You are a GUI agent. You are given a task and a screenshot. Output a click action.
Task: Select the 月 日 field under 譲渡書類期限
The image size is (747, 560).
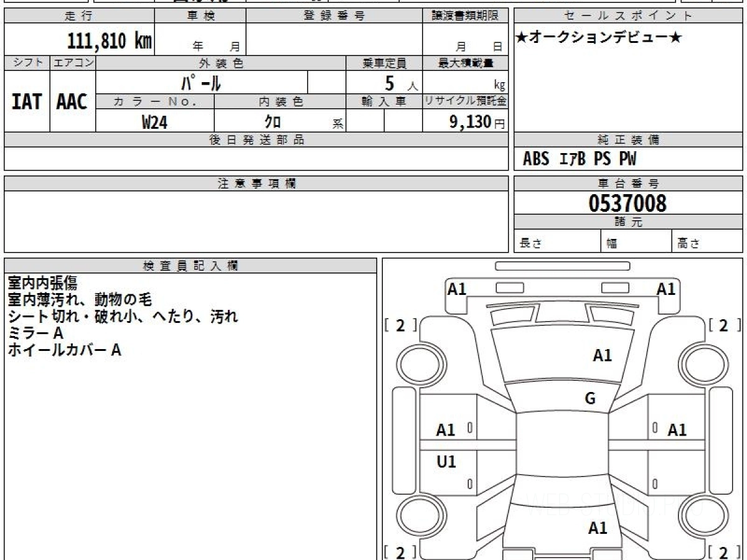point(479,46)
